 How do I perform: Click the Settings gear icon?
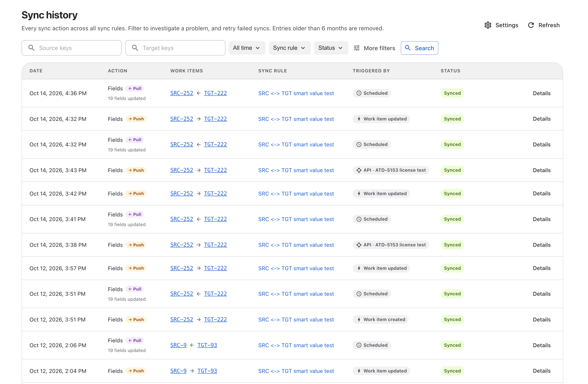(488, 25)
